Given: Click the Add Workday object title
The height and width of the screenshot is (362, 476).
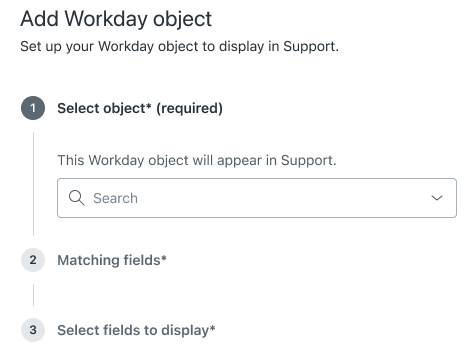Looking at the screenshot, I should (x=116, y=19).
